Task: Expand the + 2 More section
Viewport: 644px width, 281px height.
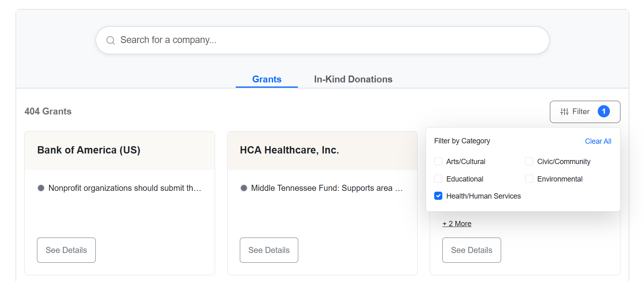Action: coord(457,223)
